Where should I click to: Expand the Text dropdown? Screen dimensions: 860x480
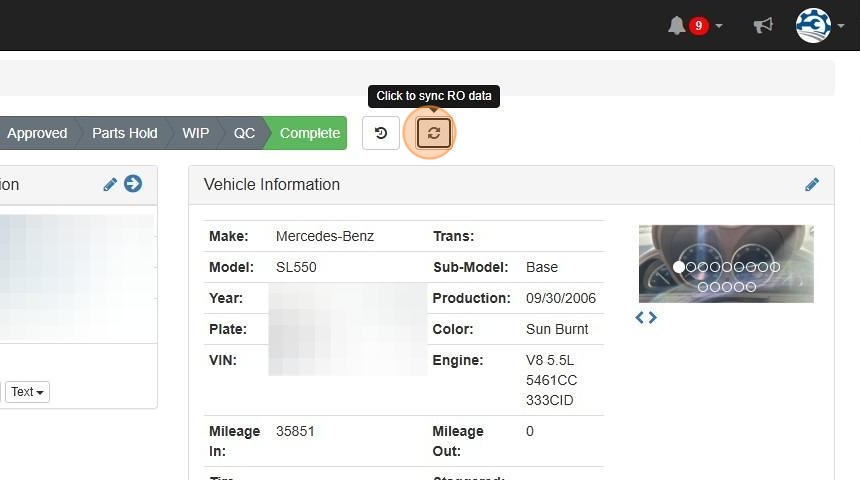[x=27, y=392]
